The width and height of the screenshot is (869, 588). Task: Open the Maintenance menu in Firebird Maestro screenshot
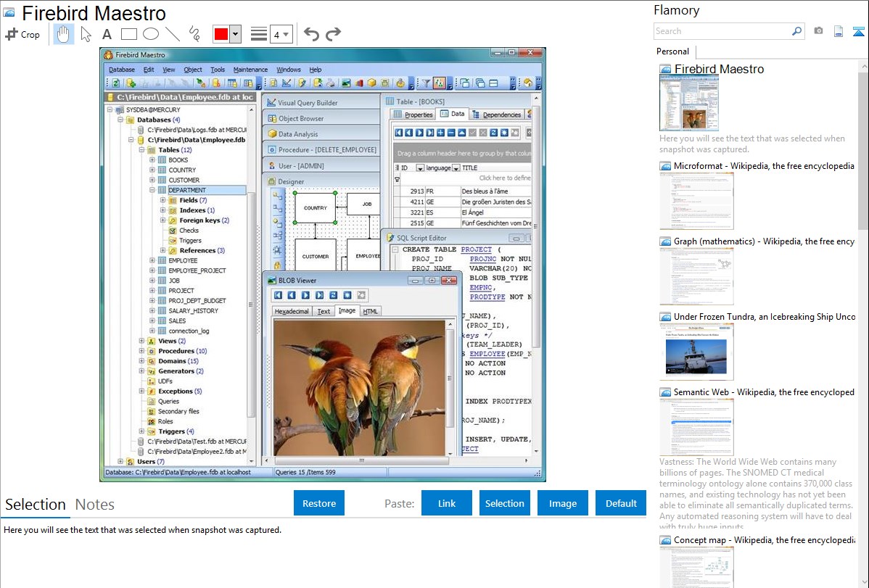tap(250, 70)
